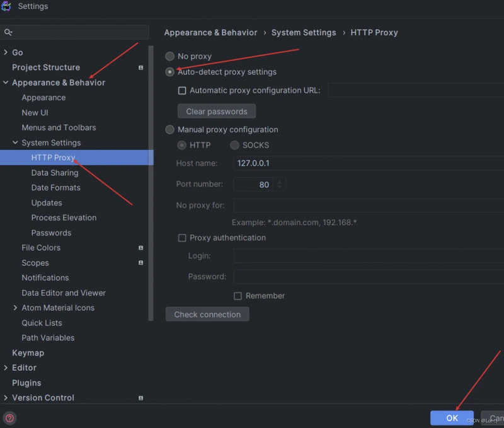Viewport: 504px width, 428px height.
Task: Click the GoLand app icon in title bar
Action: [6, 6]
